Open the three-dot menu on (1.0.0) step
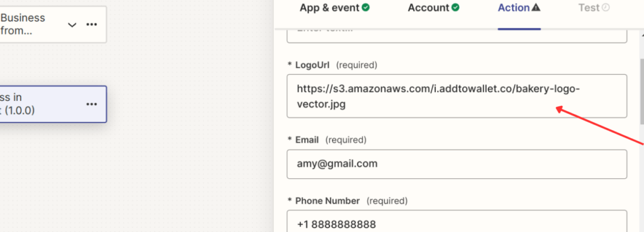Screen dimensions: 644x232 [92, 105]
